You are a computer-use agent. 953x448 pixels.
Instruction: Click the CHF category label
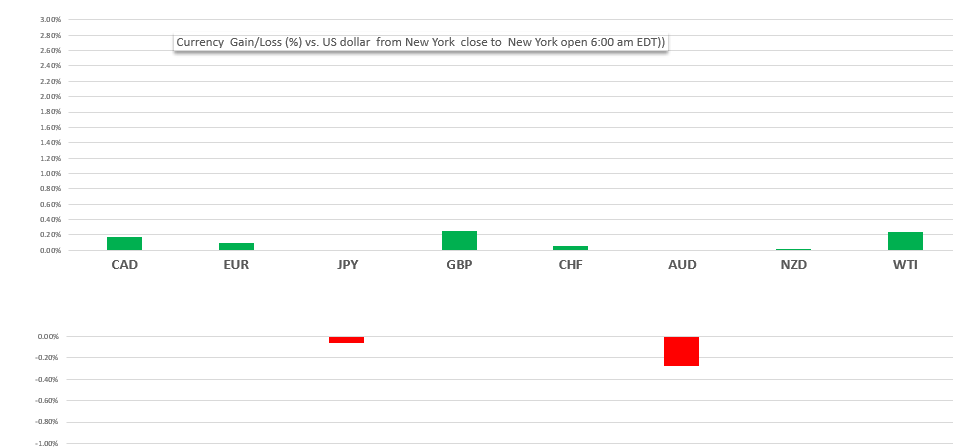pyautogui.click(x=570, y=265)
